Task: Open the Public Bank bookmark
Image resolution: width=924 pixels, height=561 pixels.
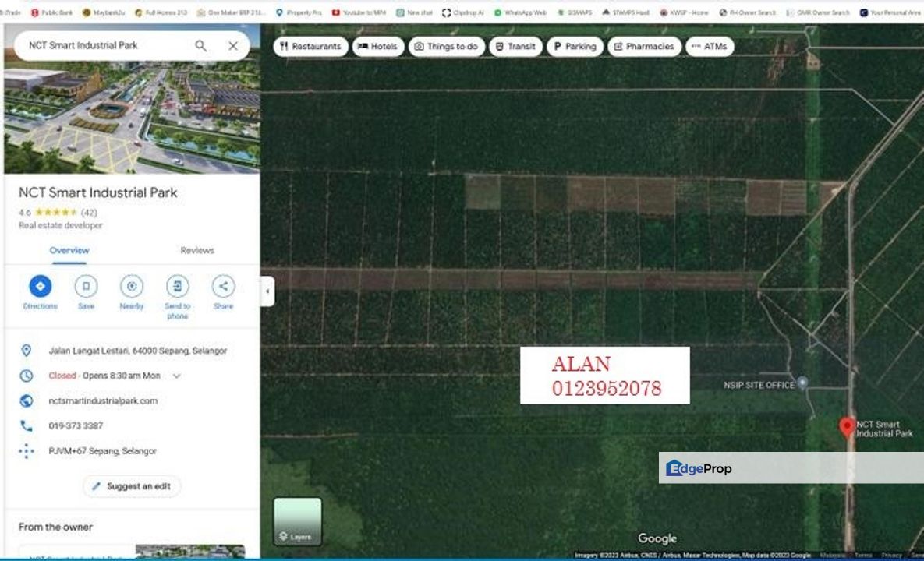Action: point(52,12)
